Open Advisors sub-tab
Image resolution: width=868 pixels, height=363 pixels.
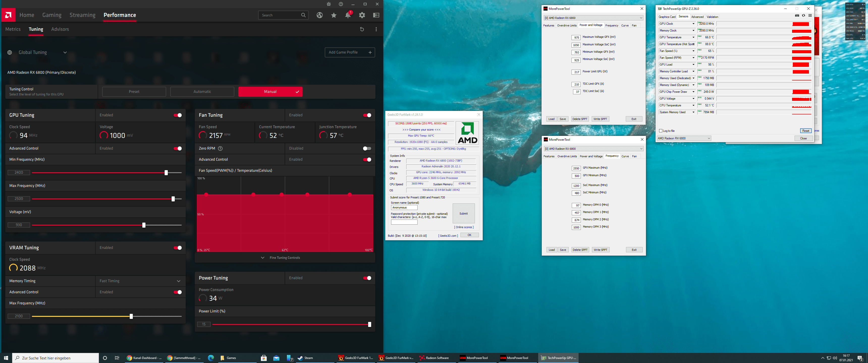60,29
